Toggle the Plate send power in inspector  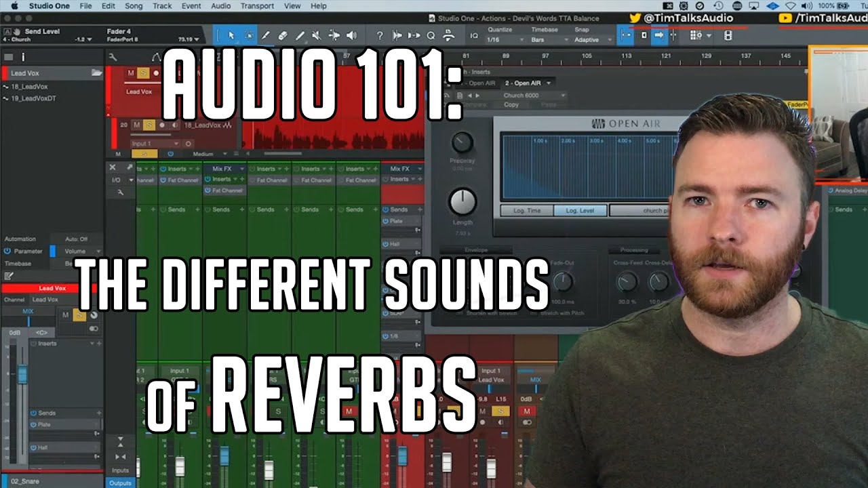point(33,424)
